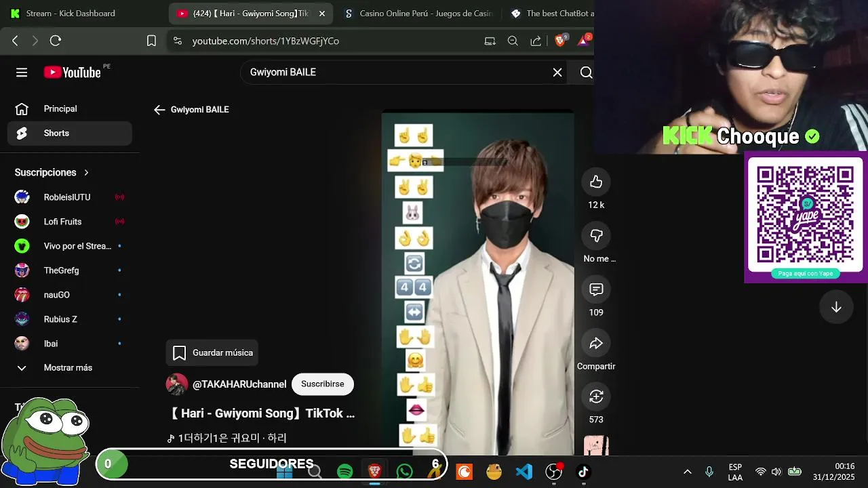868x488 pixels.
Task: Open Crunchyroll from the taskbar
Action: [465, 471]
